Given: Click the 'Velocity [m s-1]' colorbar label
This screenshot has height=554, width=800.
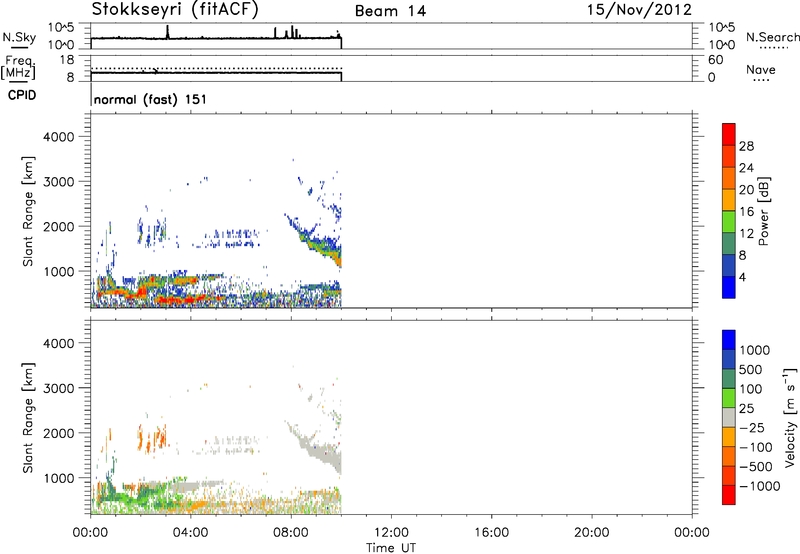Looking at the screenshot, I should tap(790, 417).
